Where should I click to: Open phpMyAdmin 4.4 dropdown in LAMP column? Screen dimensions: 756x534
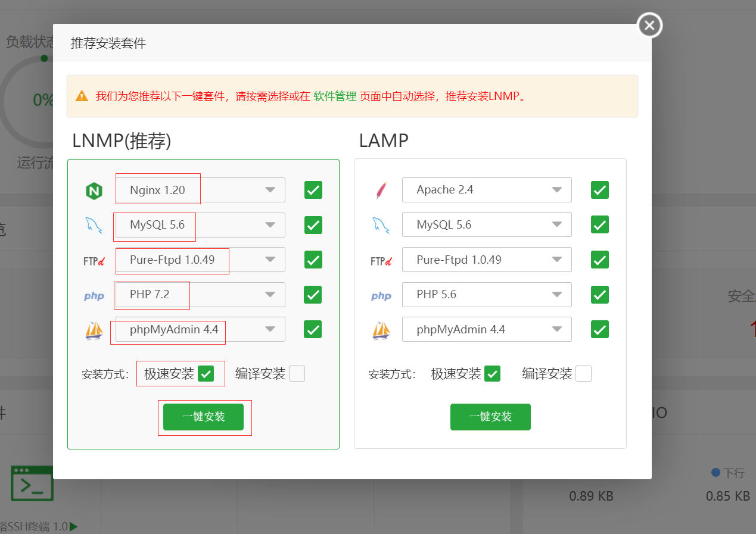point(556,329)
